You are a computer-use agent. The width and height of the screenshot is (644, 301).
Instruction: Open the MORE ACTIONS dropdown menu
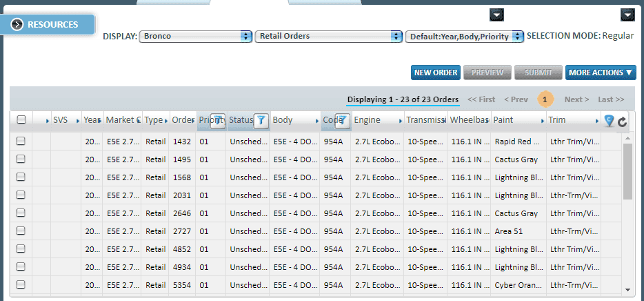(601, 72)
